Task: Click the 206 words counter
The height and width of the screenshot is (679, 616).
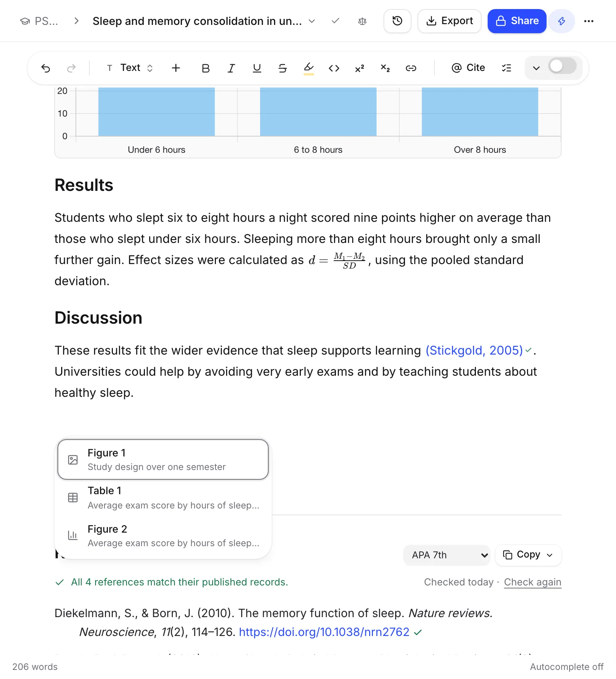Action: 35,667
